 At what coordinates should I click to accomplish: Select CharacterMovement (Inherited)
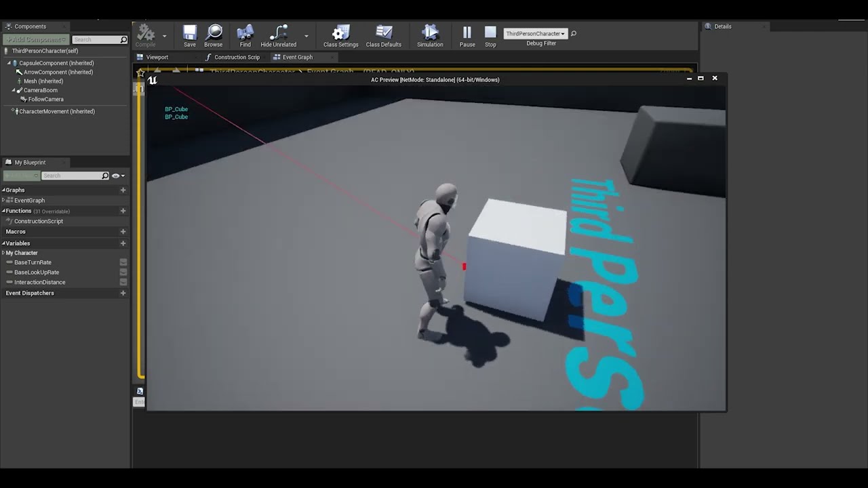(57, 111)
